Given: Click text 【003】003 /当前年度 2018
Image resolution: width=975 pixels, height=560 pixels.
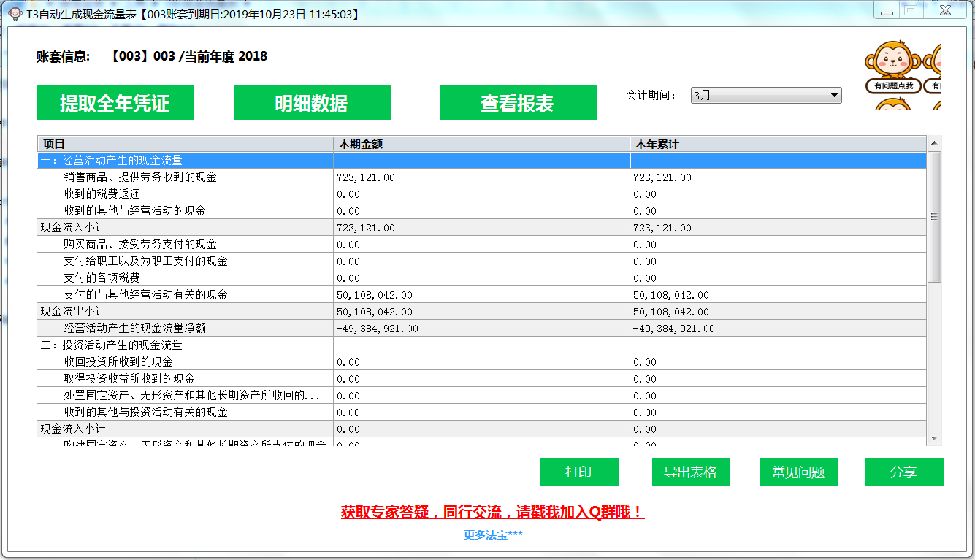Looking at the screenshot, I should (x=189, y=56).
